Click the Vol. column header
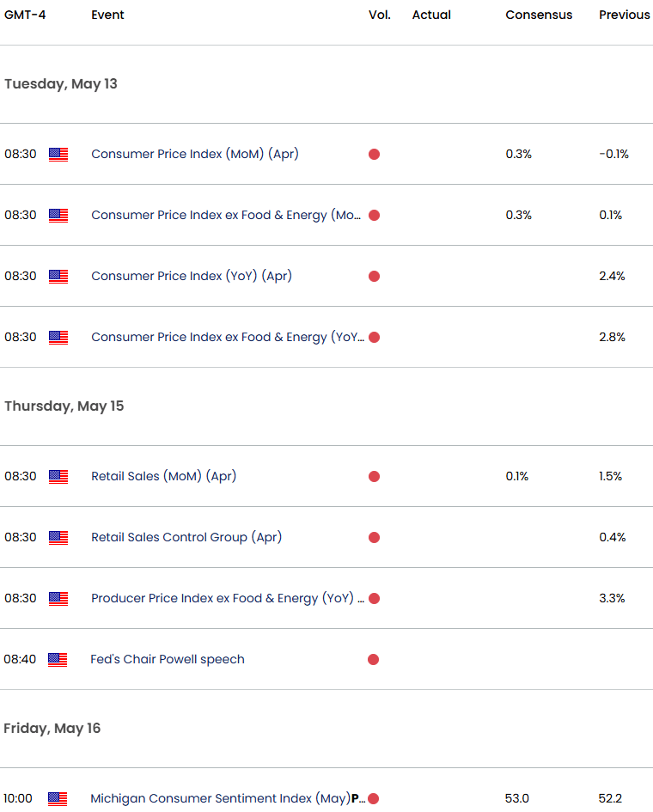653x812 pixels. tap(379, 15)
